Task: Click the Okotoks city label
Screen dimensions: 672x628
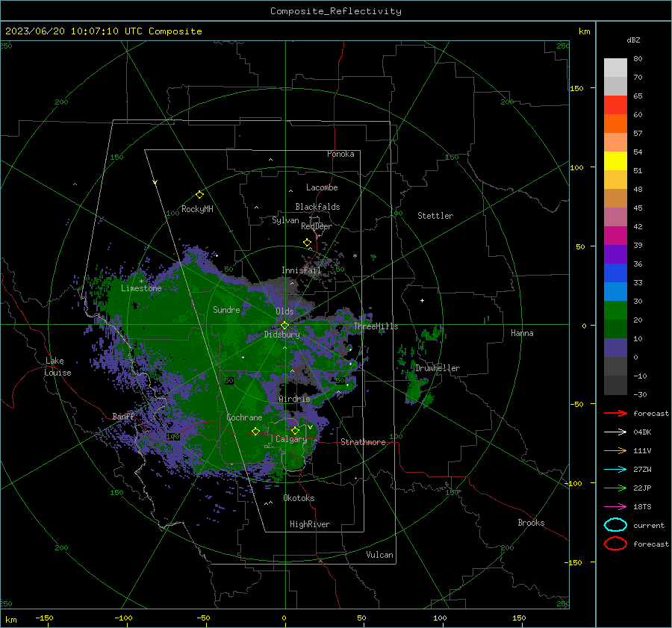Action: click(x=299, y=498)
